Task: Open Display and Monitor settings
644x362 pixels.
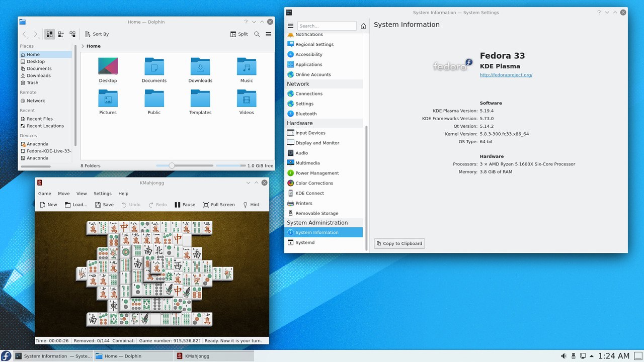Action: (324, 143)
